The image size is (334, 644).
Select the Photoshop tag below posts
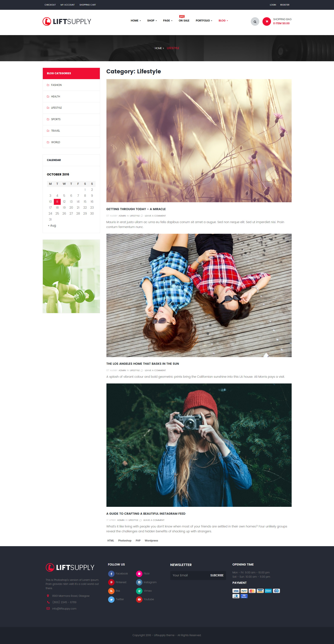[x=125, y=540]
